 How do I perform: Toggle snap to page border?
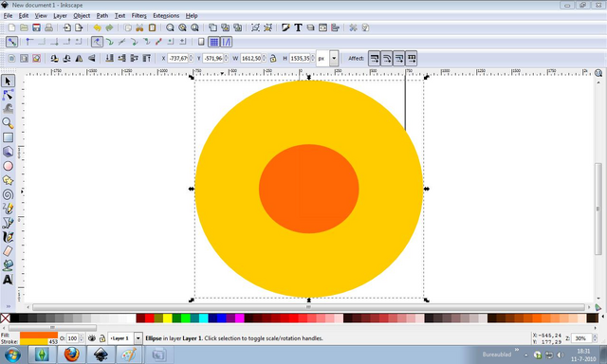201,42
